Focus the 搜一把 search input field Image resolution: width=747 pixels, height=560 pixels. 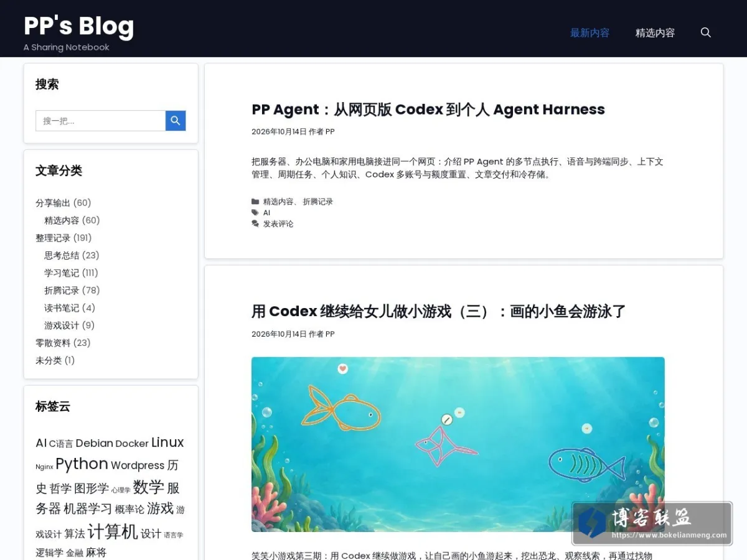(x=100, y=121)
